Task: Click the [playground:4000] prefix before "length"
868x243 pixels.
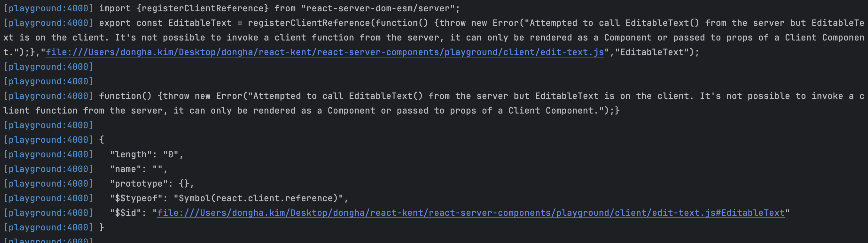Action: (x=48, y=154)
